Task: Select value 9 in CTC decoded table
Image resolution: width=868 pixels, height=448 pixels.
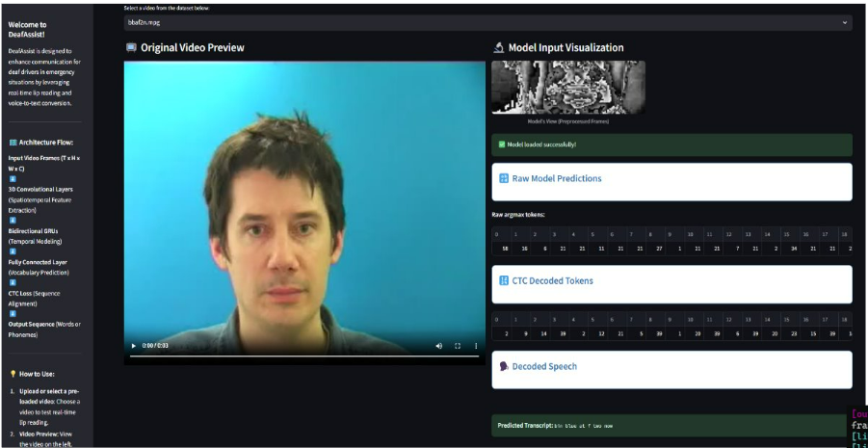Action: click(x=526, y=334)
